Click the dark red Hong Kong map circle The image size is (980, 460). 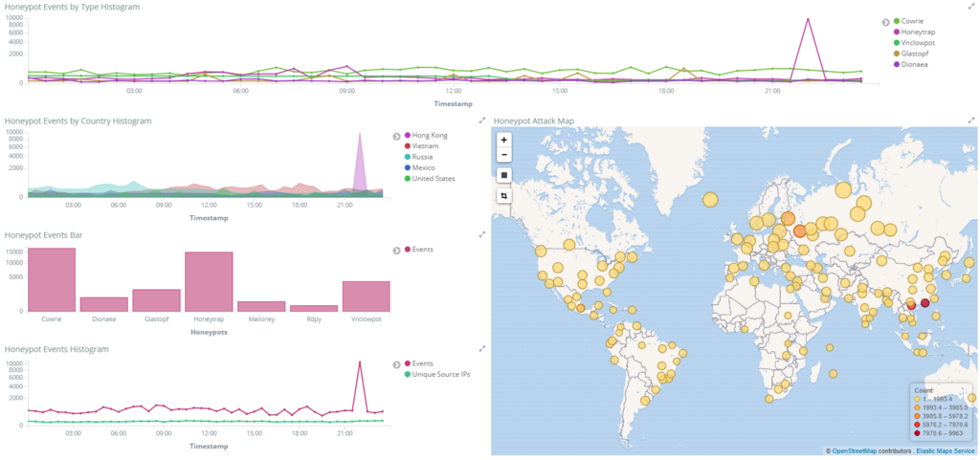[925, 303]
